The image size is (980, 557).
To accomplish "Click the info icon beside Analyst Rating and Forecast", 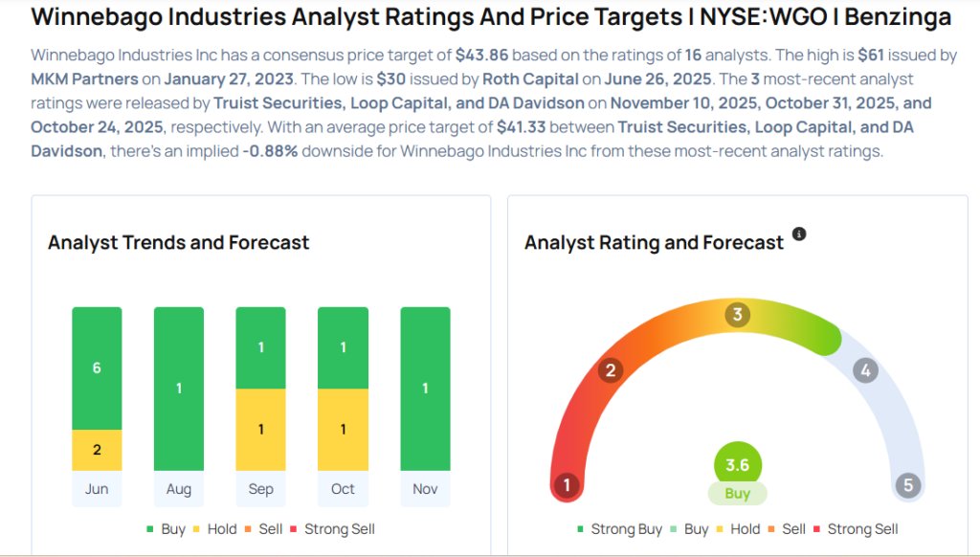I will tap(800, 234).
